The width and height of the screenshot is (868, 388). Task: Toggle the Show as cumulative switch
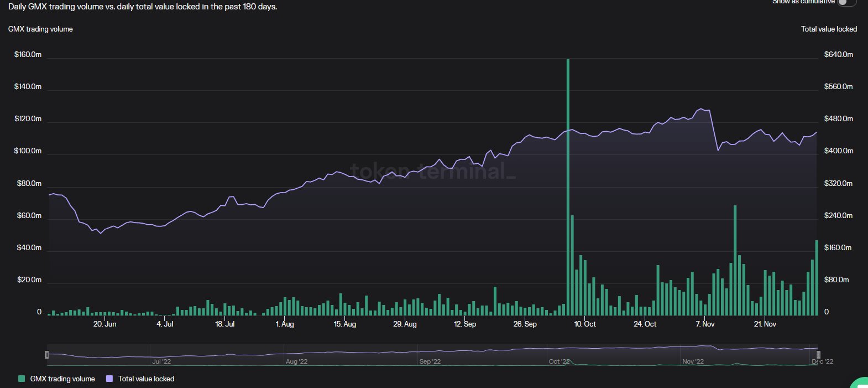click(x=846, y=2)
